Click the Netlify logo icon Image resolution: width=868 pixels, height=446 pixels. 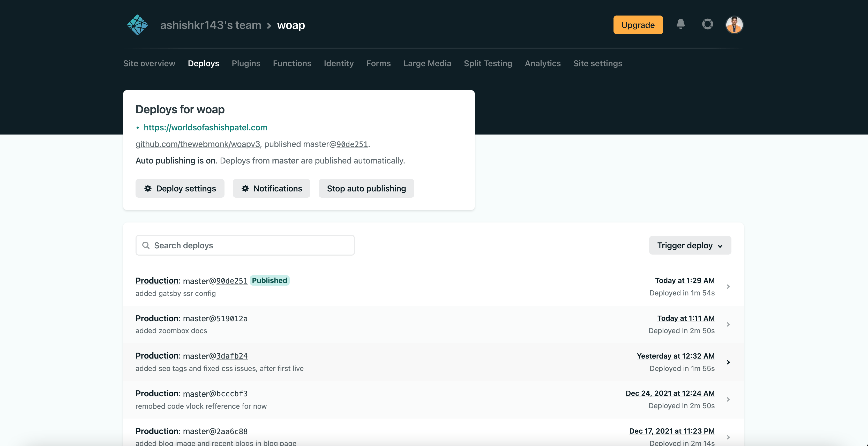click(x=138, y=25)
